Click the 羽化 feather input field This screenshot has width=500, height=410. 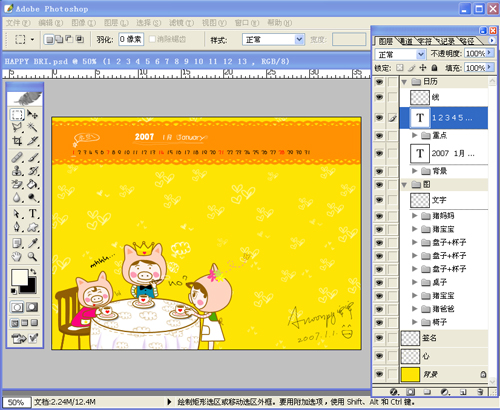pyautogui.click(x=131, y=39)
